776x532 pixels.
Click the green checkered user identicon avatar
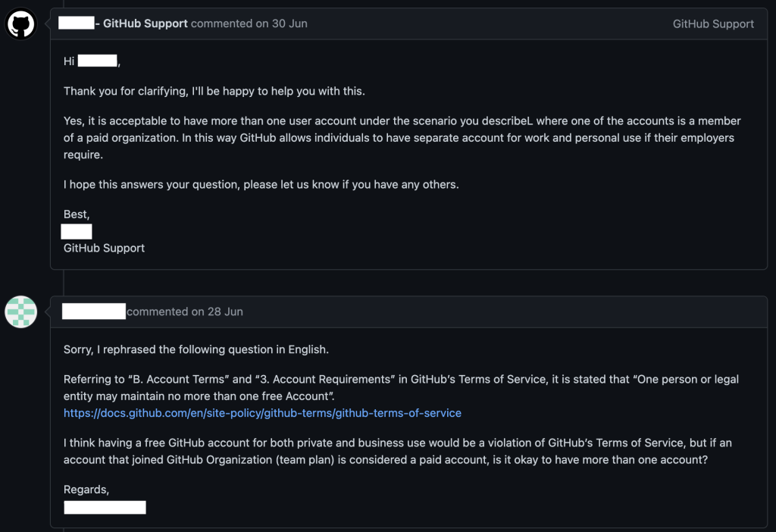[21, 312]
